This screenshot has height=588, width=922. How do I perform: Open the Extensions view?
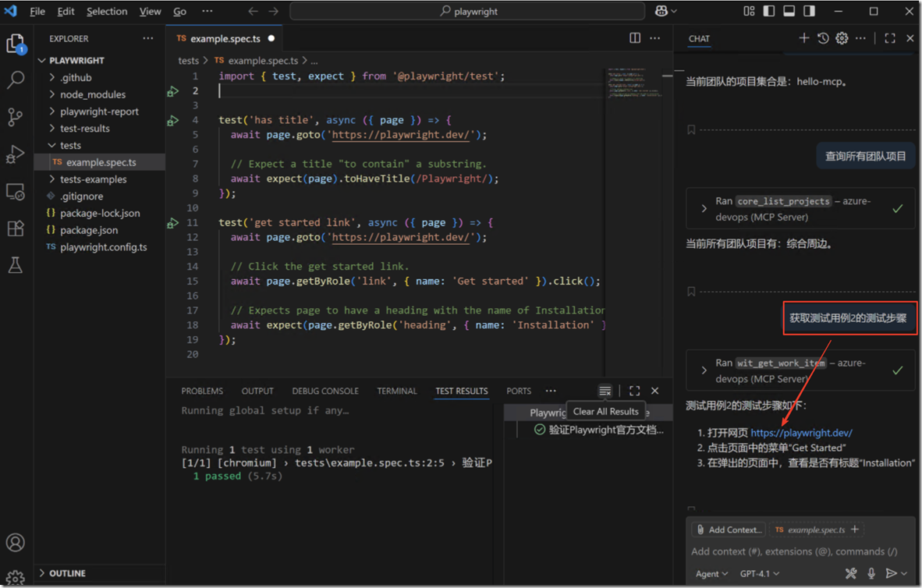(x=16, y=228)
